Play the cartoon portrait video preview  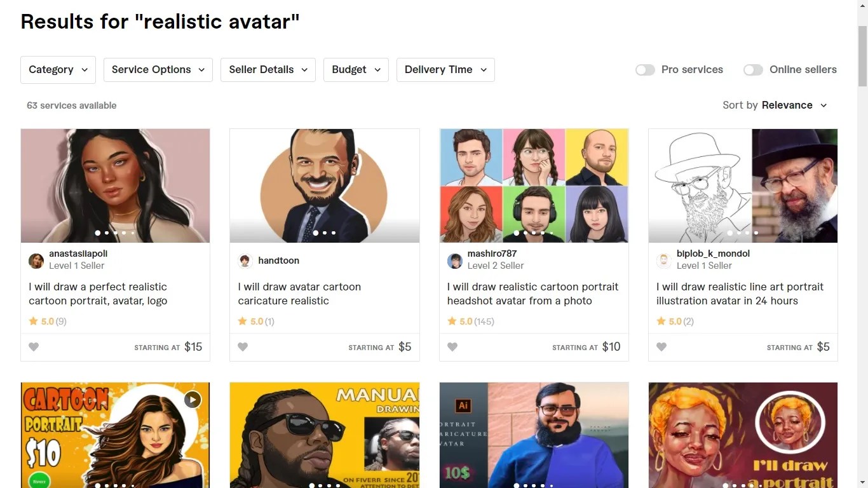[x=192, y=399]
